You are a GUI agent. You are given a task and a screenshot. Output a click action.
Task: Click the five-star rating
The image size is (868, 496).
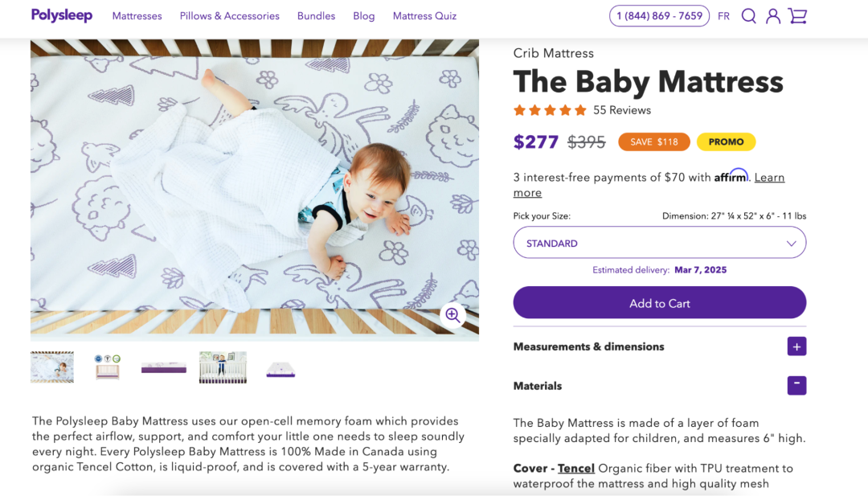pos(550,110)
